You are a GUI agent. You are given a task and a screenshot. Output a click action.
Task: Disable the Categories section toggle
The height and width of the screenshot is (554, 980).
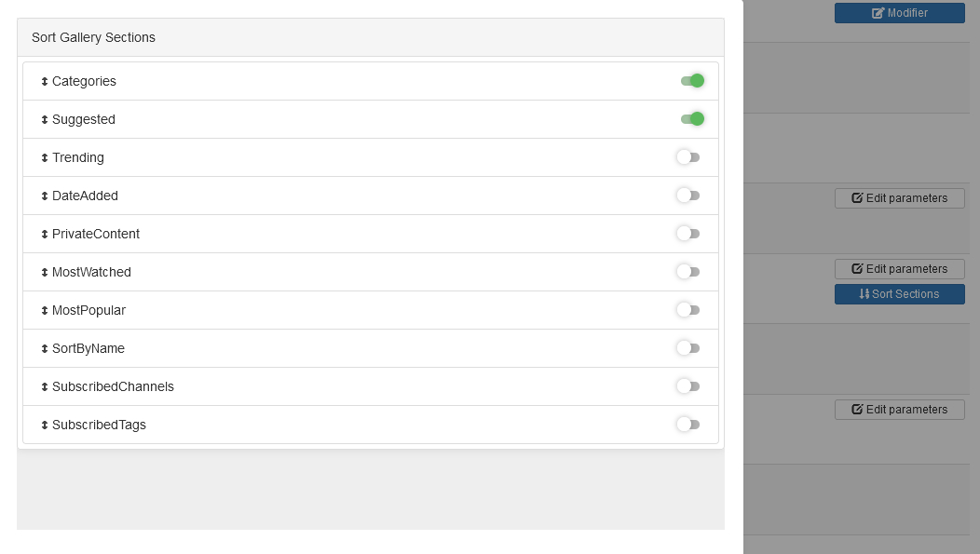click(692, 81)
